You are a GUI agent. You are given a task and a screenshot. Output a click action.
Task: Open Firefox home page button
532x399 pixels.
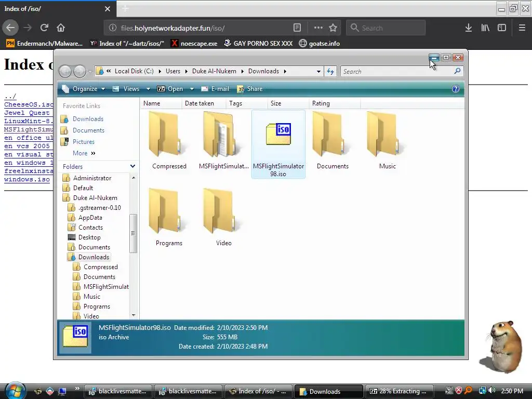(61, 28)
